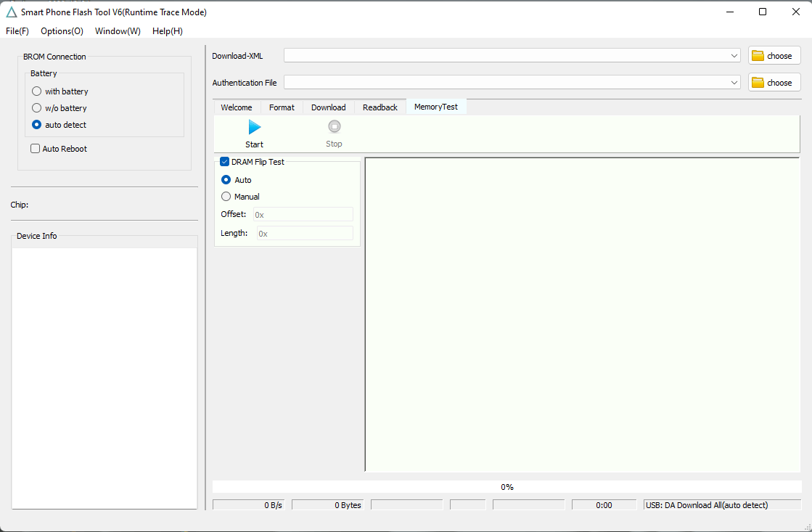Expand the Authentication File dropdown list
Screen dimensions: 812x532
coord(734,82)
